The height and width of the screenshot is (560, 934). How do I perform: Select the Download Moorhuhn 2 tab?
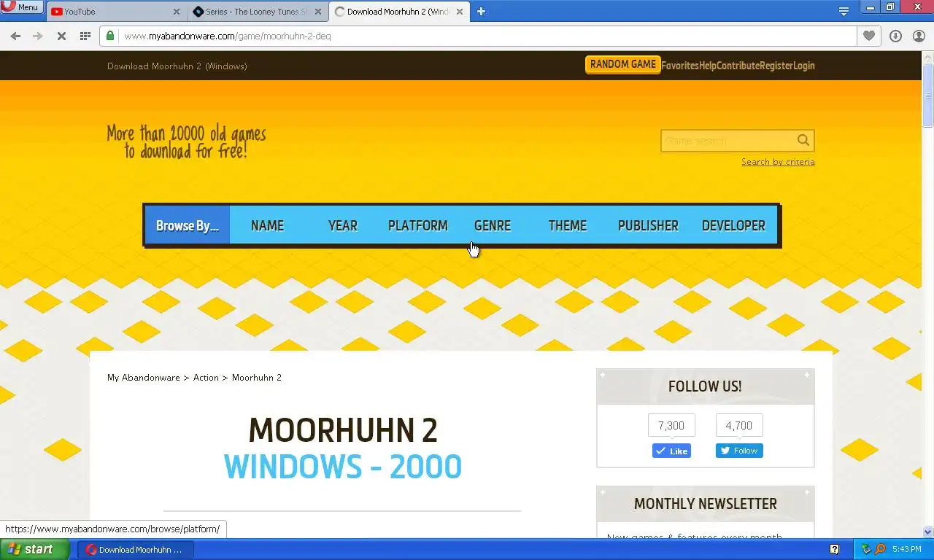pos(398,12)
